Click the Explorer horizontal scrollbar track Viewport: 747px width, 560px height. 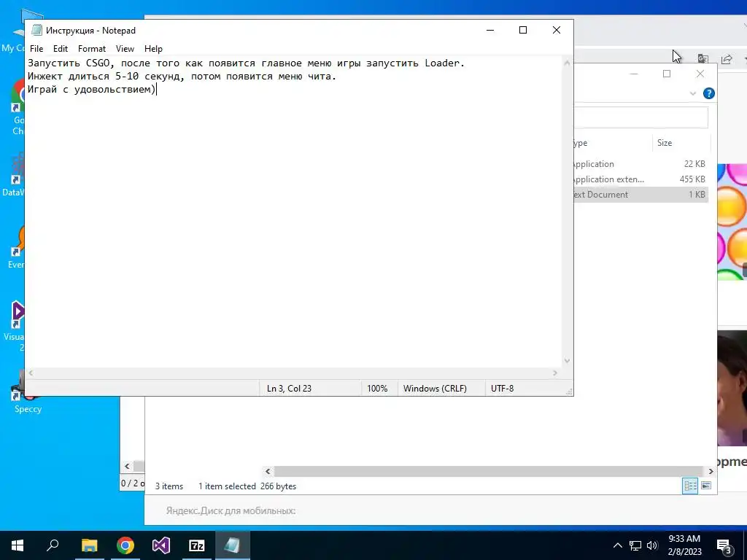[489, 472]
